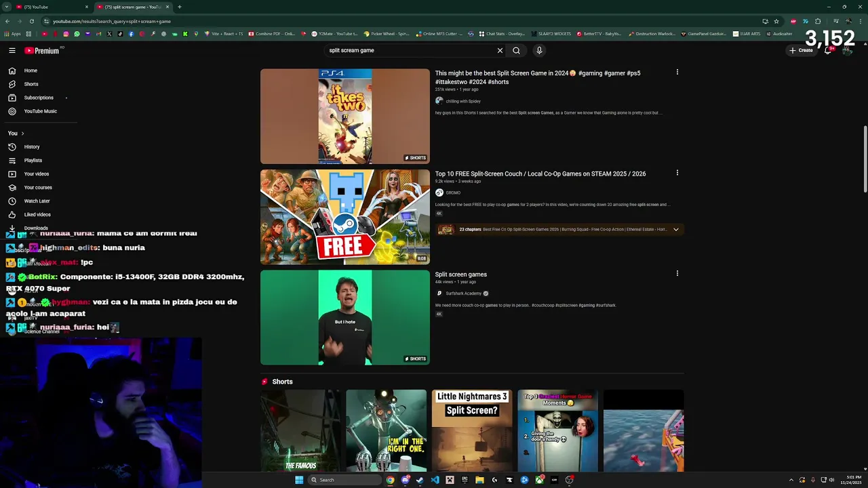The height and width of the screenshot is (488, 868).
Task: Click the browser reload button
Action: click(x=31, y=21)
